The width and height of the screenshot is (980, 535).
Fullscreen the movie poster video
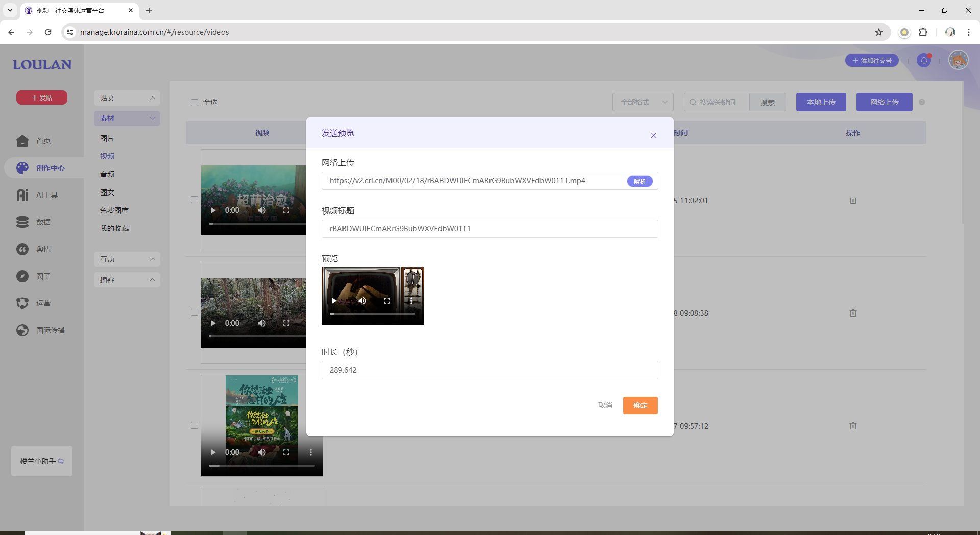(x=286, y=452)
